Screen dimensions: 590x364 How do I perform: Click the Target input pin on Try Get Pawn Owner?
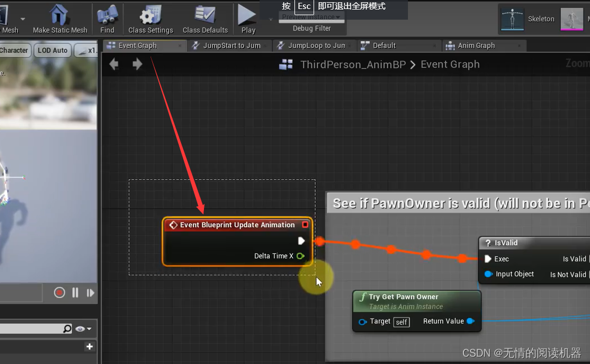tap(363, 322)
